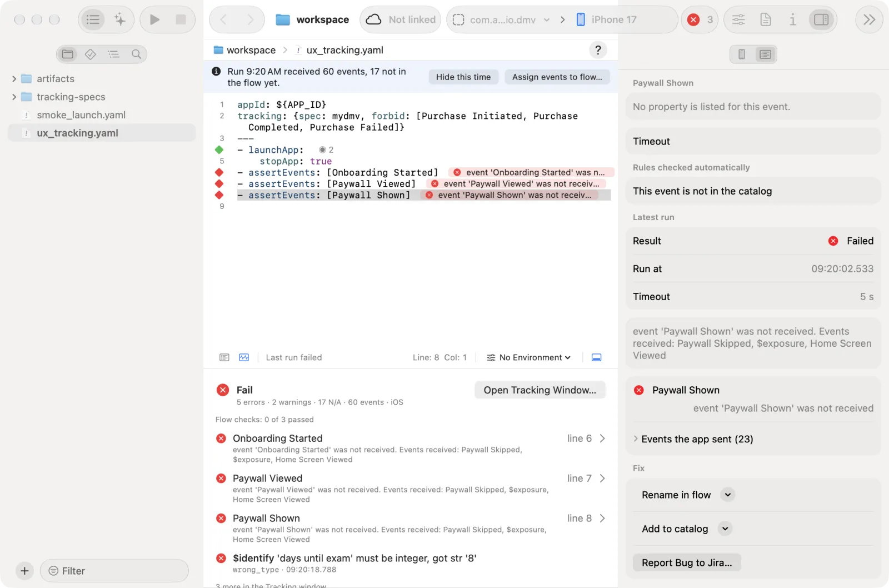Switch to the outline list navigator tab
889x588 pixels.
point(113,54)
